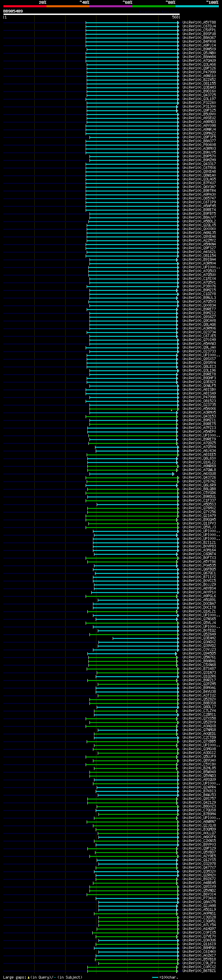Viewport: 222px width, 980px height.
Task: Click hit label UniRef100_B7FKU7
Action: (199, 183)
